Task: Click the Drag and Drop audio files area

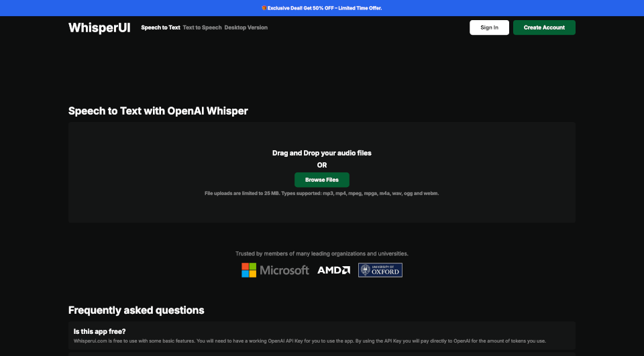Action: pyautogui.click(x=322, y=172)
